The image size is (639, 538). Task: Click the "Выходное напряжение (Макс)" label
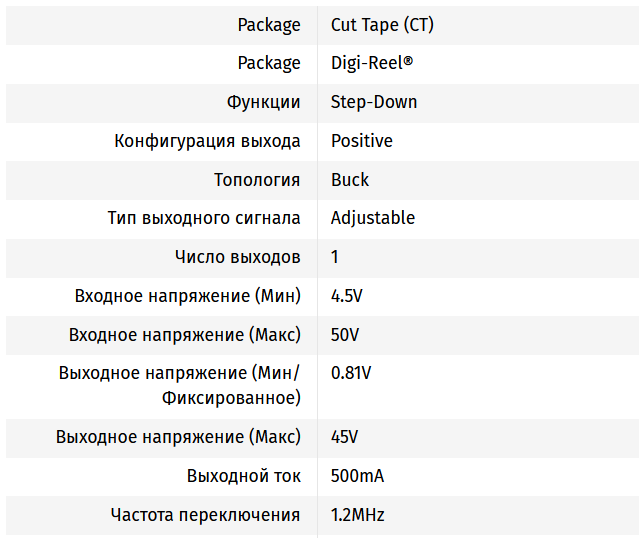tap(178, 437)
